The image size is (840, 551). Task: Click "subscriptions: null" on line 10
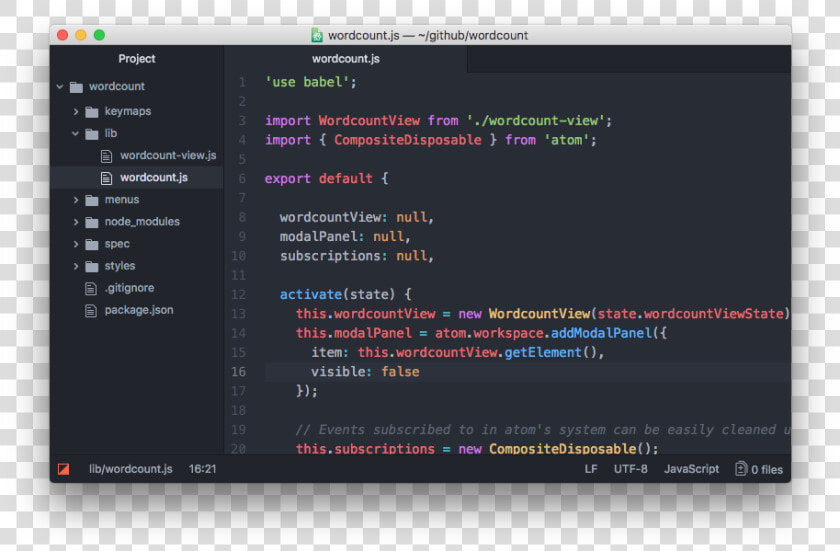pos(354,256)
